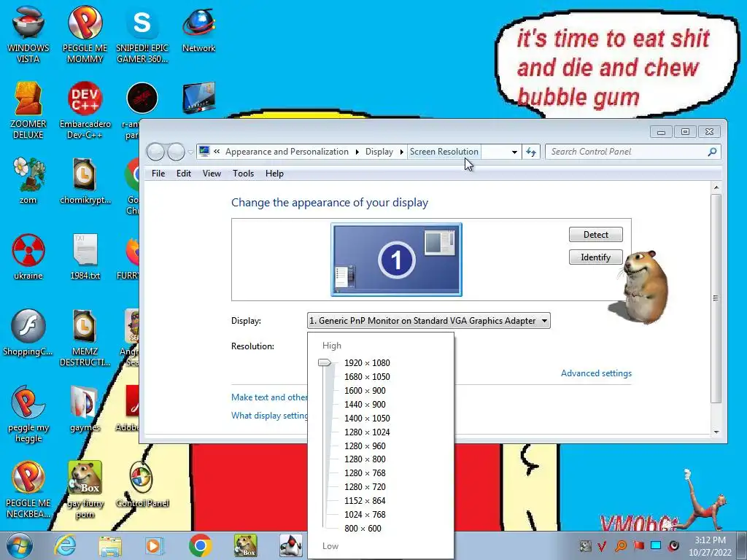Screen dimensions: 747x560
Task: Click the Back navigation button
Action: (x=156, y=152)
